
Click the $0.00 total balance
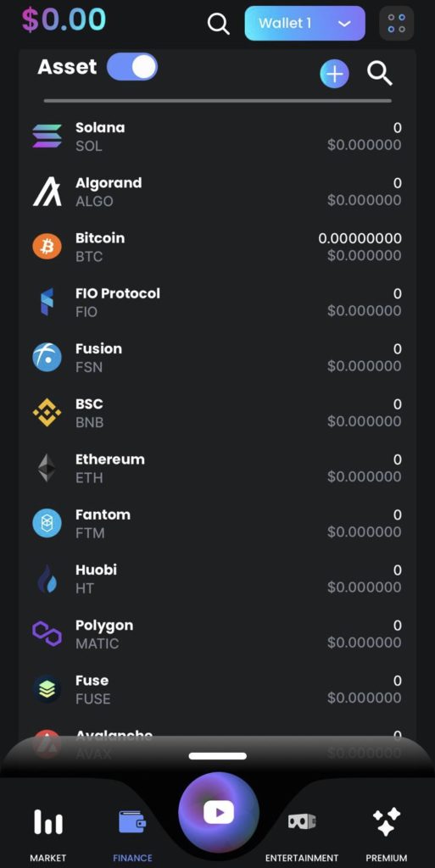click(64, 19)
